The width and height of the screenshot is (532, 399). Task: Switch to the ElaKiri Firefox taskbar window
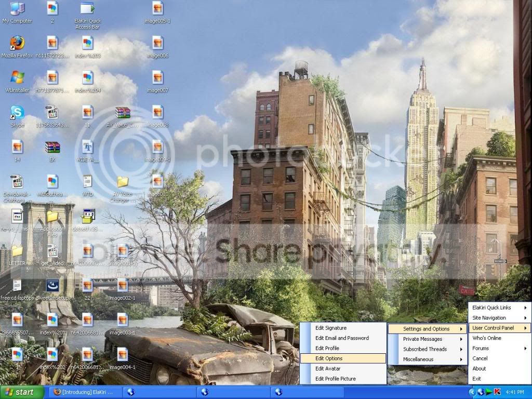[84, 392]
